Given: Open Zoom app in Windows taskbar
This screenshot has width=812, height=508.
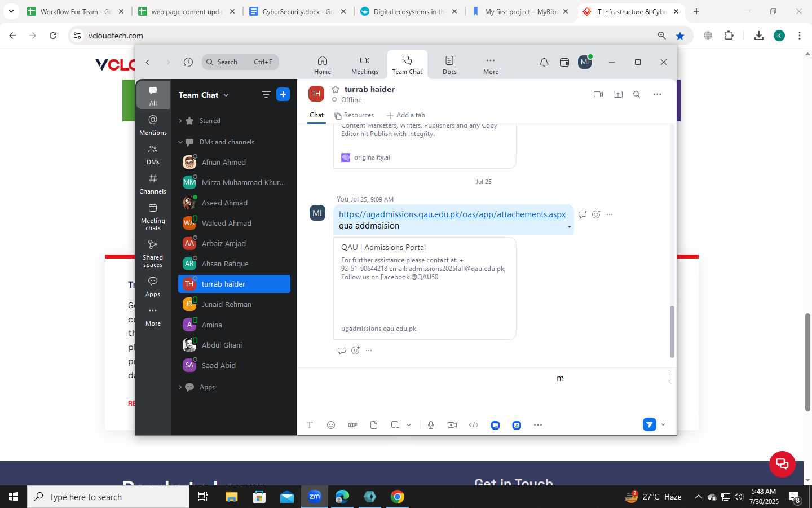Looking at the screenshot, I should (x=315, y=497).
